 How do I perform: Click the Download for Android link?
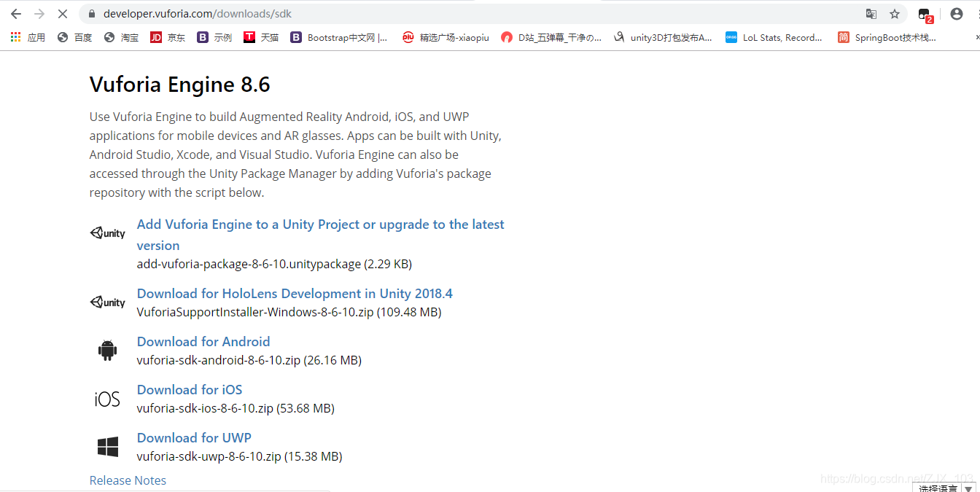coord(203,342)
